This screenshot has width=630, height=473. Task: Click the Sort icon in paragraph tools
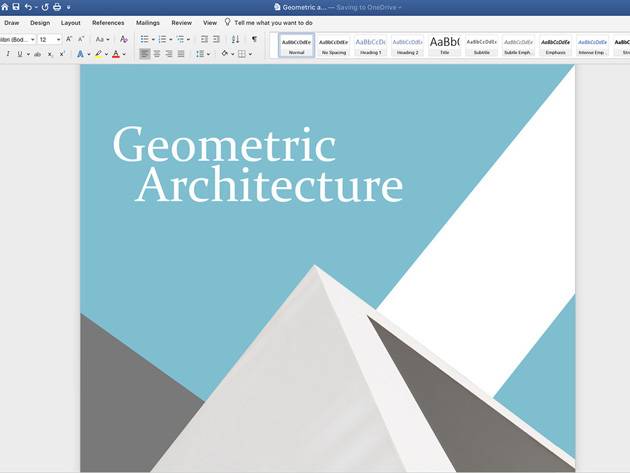(x=236, y=40)
